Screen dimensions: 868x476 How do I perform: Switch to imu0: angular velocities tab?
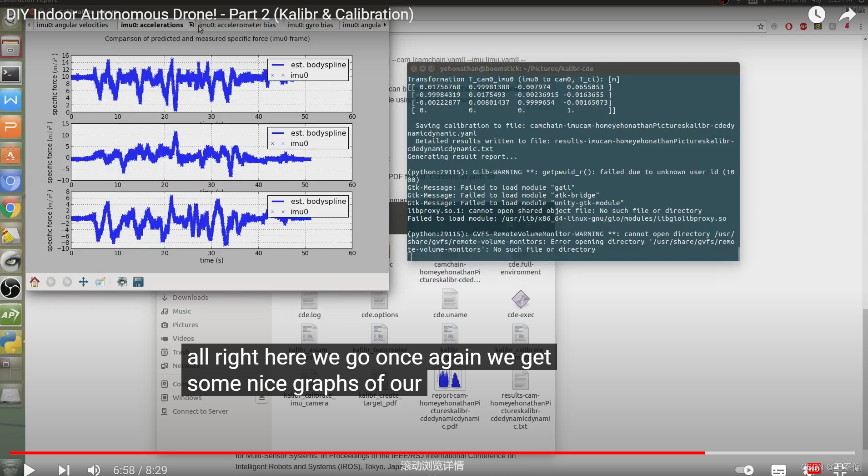tap(72, 25)
